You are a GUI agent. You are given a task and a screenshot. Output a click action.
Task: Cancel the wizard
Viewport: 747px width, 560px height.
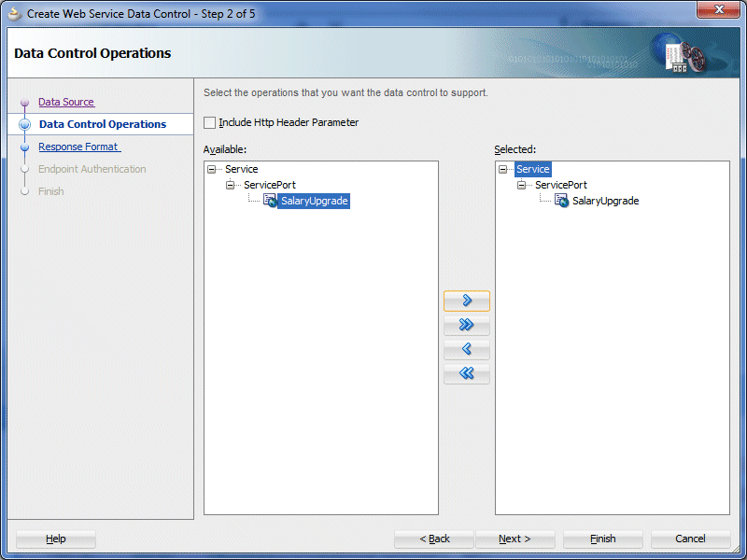tap(690, 539)
